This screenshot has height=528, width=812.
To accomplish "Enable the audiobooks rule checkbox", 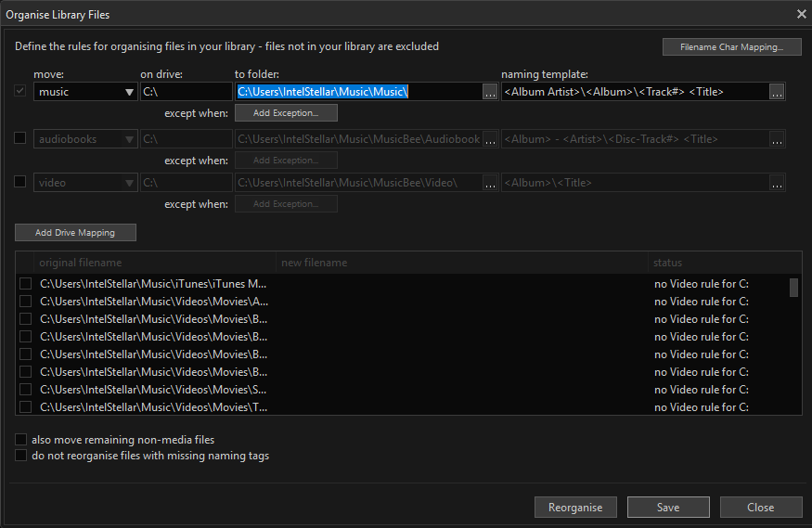I will (x=20, y=138).
